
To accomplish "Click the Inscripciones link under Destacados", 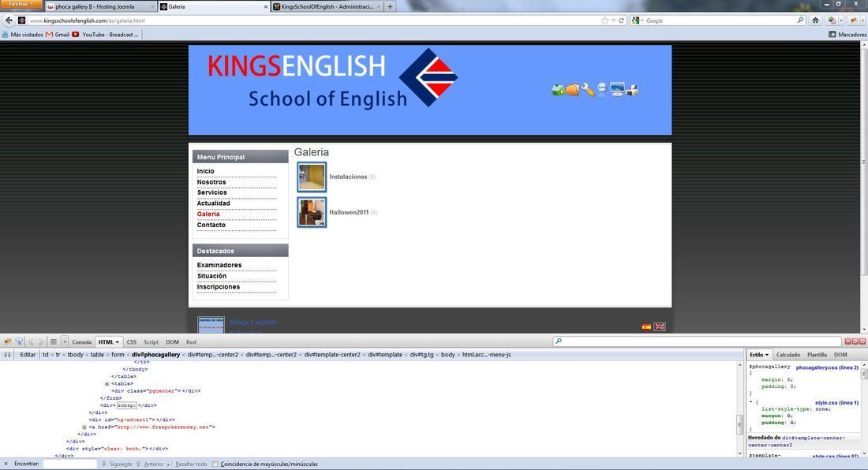I will tap(218, 287).
